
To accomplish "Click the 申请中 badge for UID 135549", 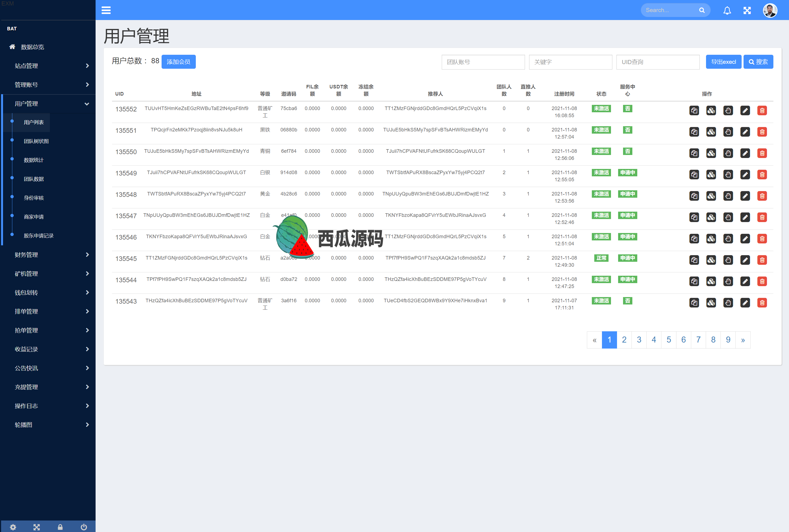I will (x=627, y=173).
